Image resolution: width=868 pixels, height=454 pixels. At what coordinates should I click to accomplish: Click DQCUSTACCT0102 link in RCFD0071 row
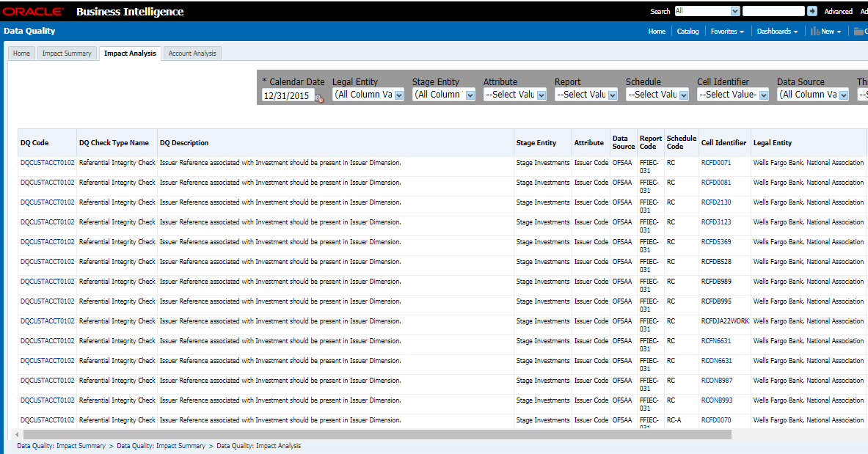pos(47,163)
